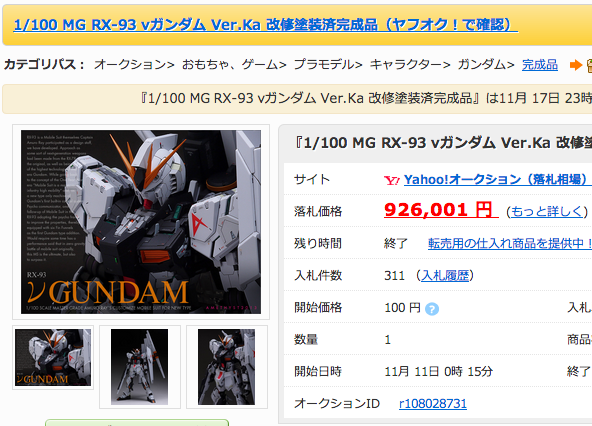Open the 転売用の仕入れ商品を提供中 link
This screenshot has width=592, height=426.
510,244
